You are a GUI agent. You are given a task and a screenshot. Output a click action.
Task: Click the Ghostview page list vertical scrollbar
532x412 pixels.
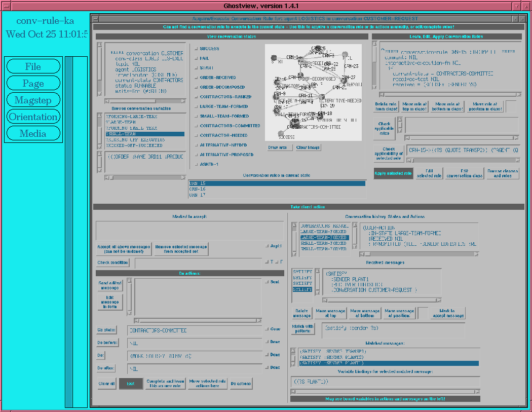pos(69,232)
